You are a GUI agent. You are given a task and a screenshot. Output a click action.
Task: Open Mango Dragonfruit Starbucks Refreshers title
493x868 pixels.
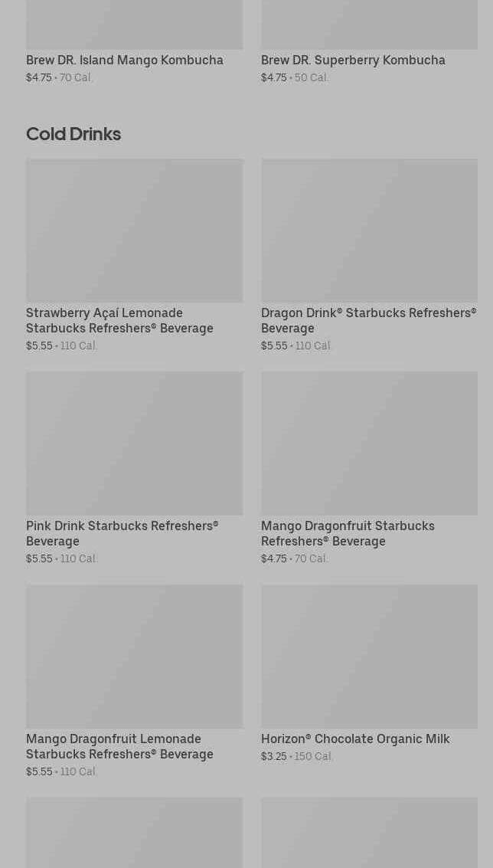click(x=348, y=533)
